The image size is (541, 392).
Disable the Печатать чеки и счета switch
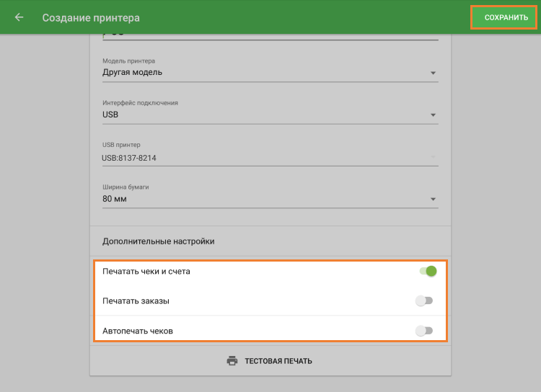[x=427, y=272]
